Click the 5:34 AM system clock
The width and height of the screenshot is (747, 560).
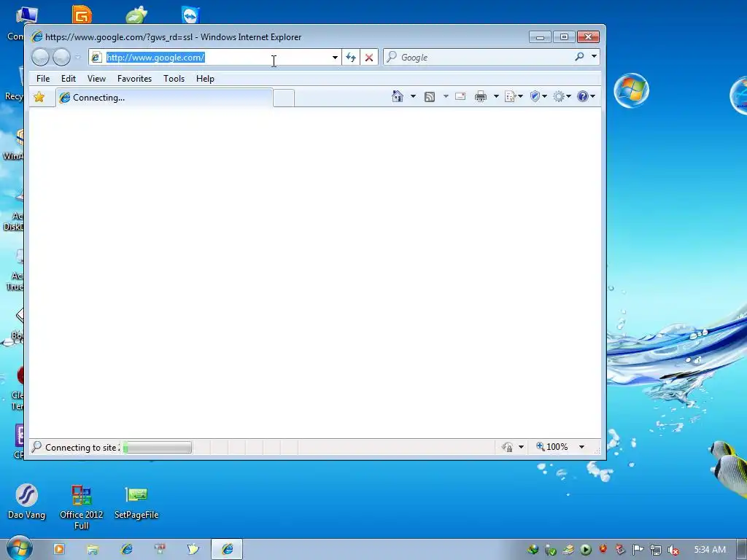[710, 550]
